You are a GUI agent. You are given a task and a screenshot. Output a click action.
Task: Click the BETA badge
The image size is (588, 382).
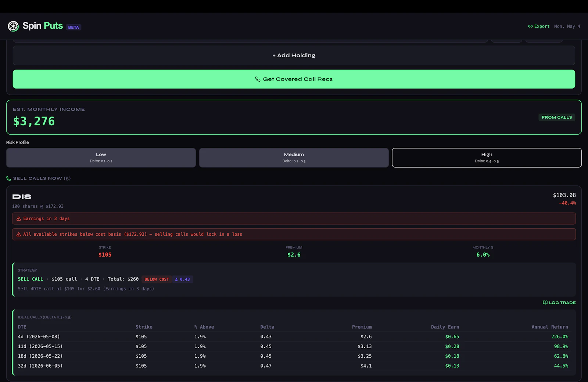click(73, 27)
